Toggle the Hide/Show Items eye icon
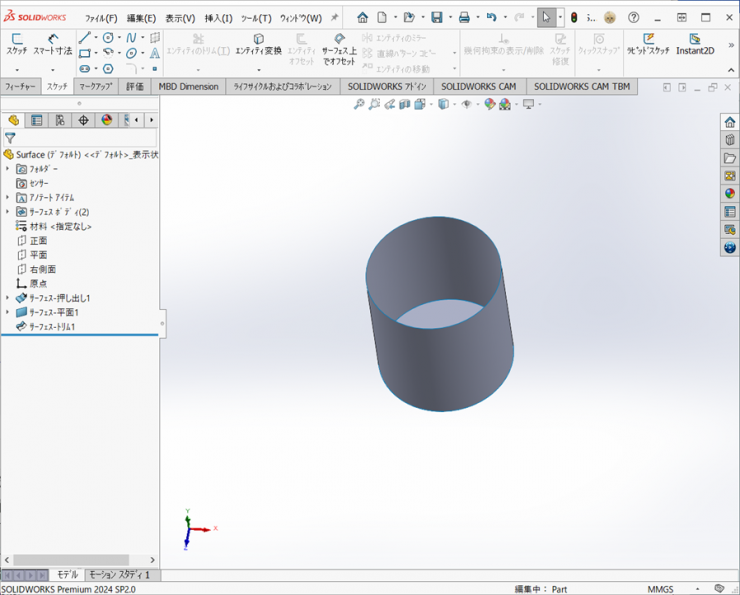This screenshot has height=595, width=740. (x=466, y=104)
